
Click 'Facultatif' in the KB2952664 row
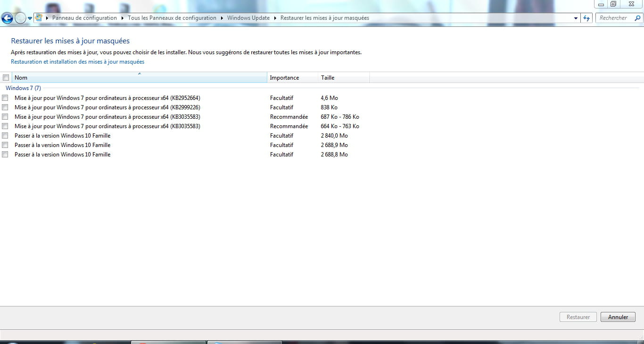coord(281,98)
